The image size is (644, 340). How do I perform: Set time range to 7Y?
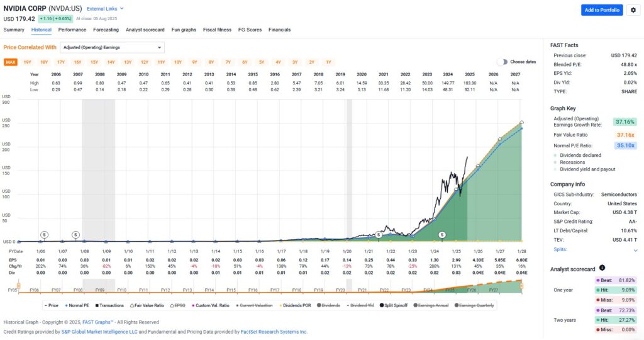[228, 62]
